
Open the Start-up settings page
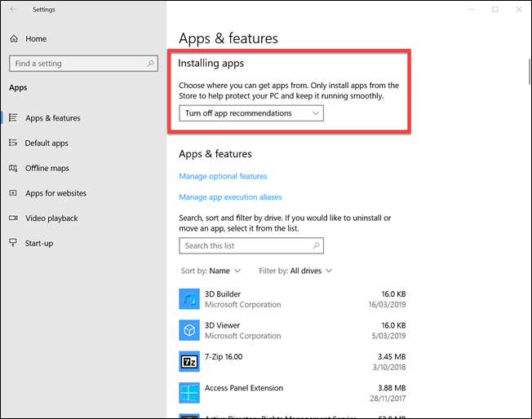coord(41,243)
